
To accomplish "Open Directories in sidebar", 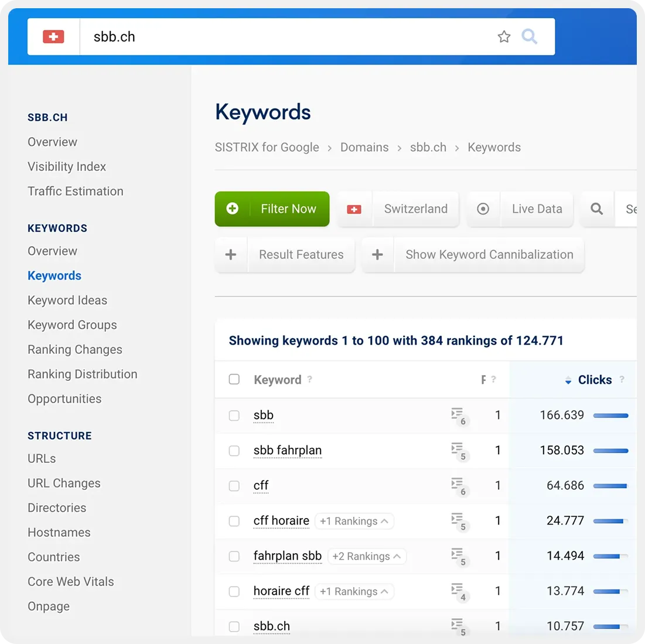I will pyautogui.click(x=57, y=508).
